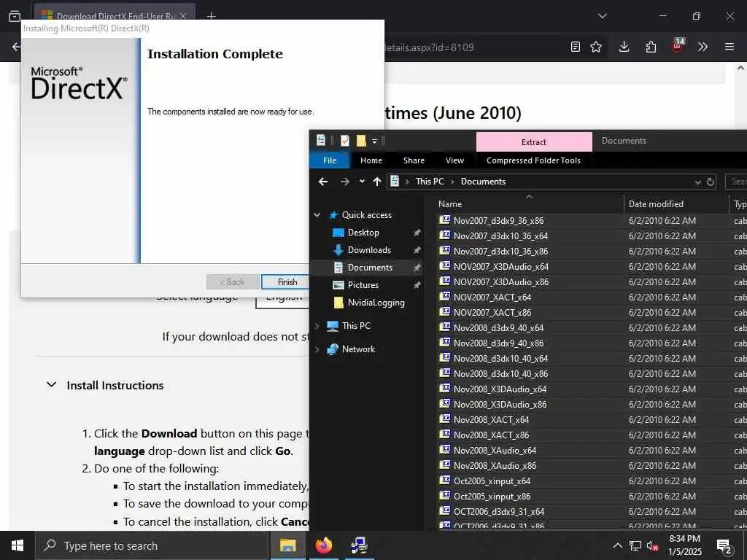
Task: Select Documents in Quick access
Action: coord(370,268)
